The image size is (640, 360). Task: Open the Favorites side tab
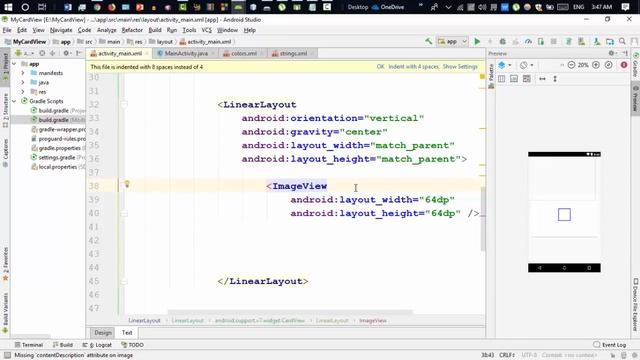(5, 264)
